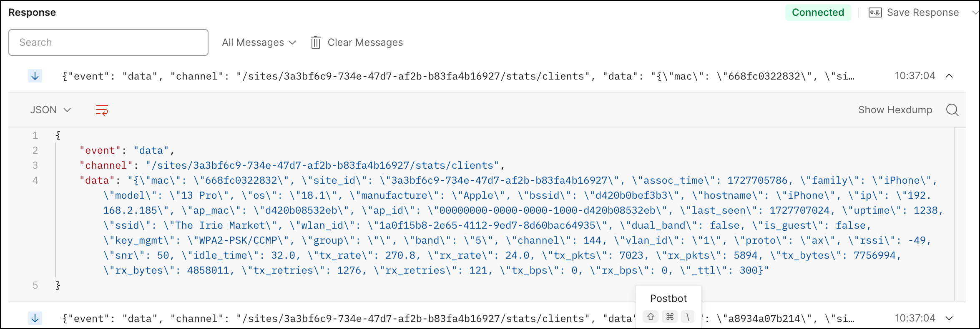
Task: Click the Save Response e.g. icon
Action: [875, 12]
